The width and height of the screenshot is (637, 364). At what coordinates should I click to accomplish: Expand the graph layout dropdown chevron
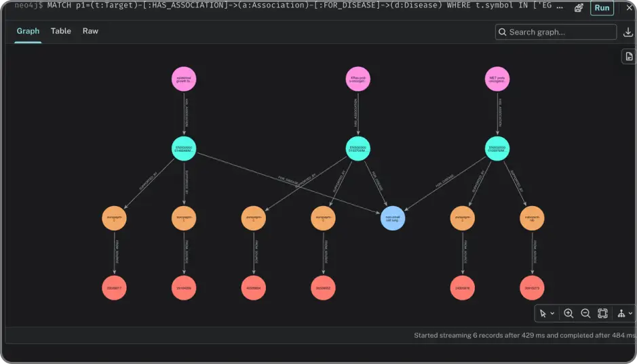coord(630,313)
